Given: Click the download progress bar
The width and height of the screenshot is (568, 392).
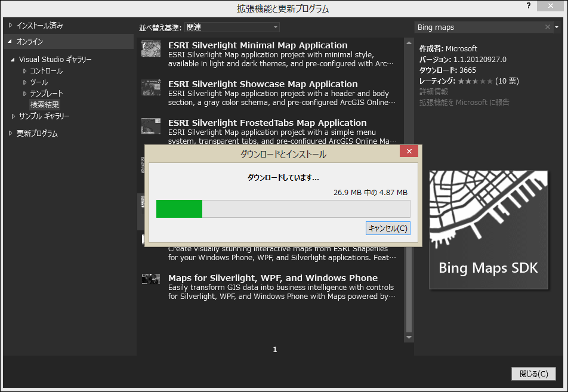Looking at the screenshot, I should (283, 209).
